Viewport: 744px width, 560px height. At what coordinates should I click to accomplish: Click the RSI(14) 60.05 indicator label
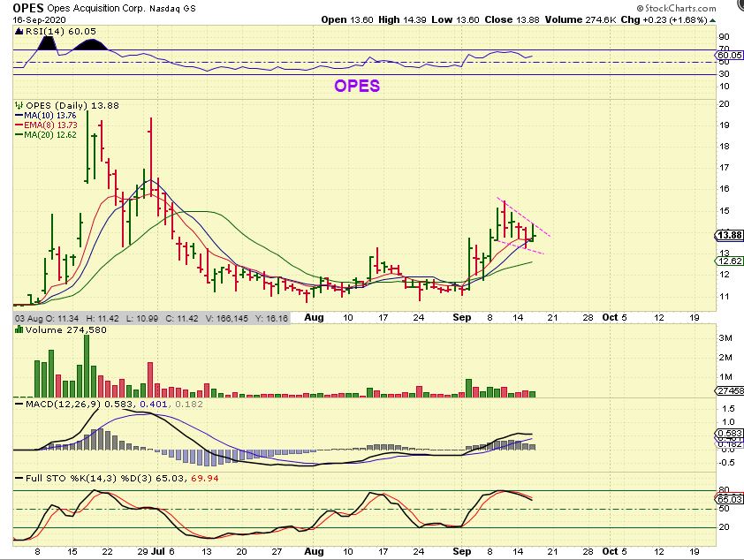(x=60, y=31)
